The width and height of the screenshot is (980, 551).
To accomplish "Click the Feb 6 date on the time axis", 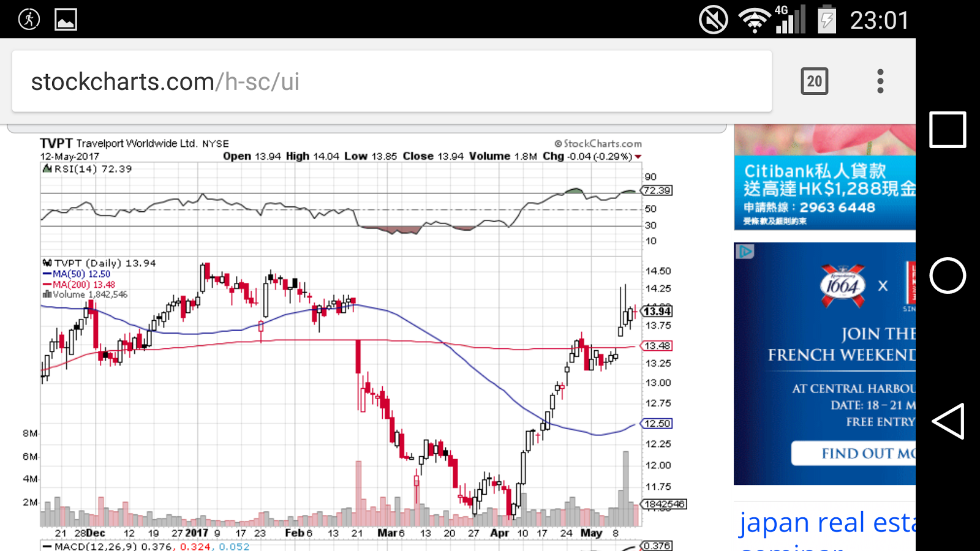I will point(298,533).
